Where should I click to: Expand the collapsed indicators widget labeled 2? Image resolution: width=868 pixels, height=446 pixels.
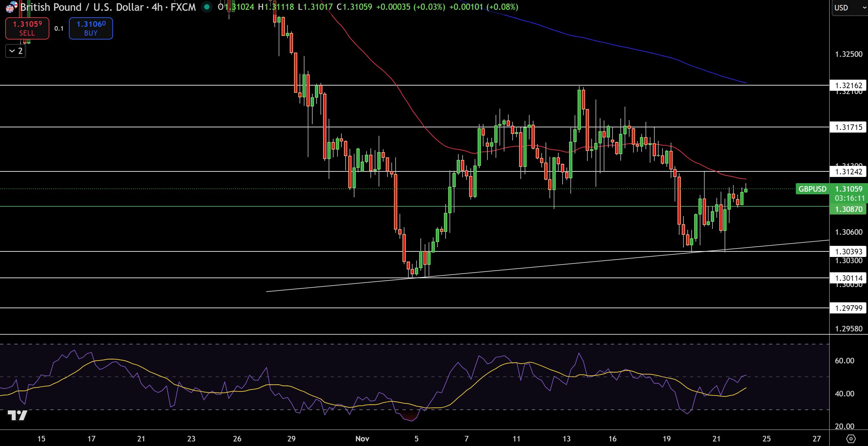pos(15,51)
